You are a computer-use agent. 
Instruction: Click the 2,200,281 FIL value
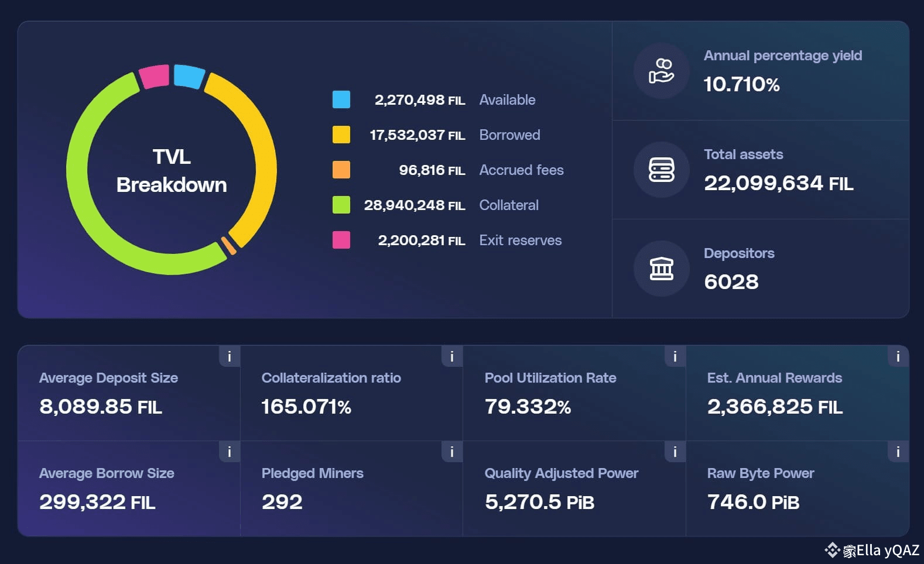(422, 240)
